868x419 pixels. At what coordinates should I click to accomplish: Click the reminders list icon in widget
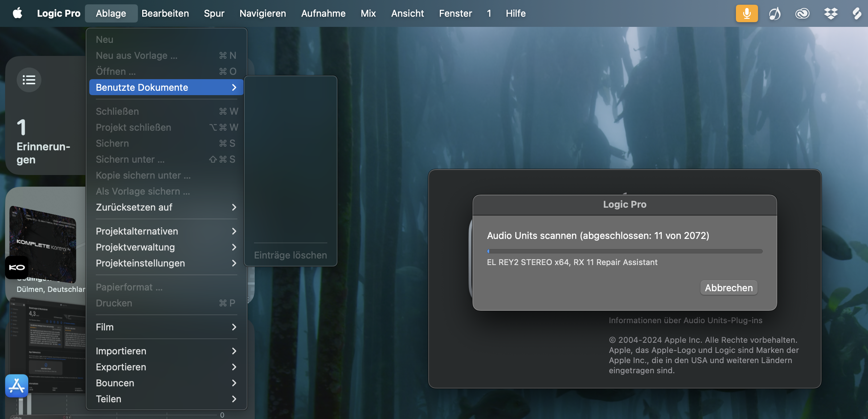point(29,80)
